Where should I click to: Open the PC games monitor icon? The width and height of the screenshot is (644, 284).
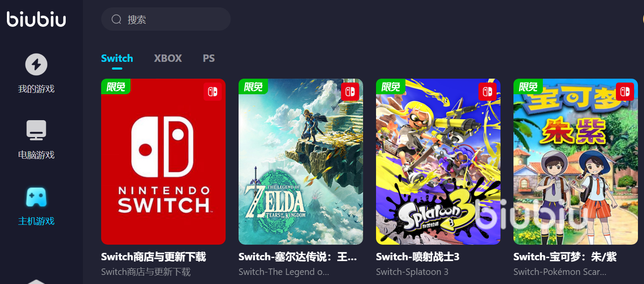(36, 130)
